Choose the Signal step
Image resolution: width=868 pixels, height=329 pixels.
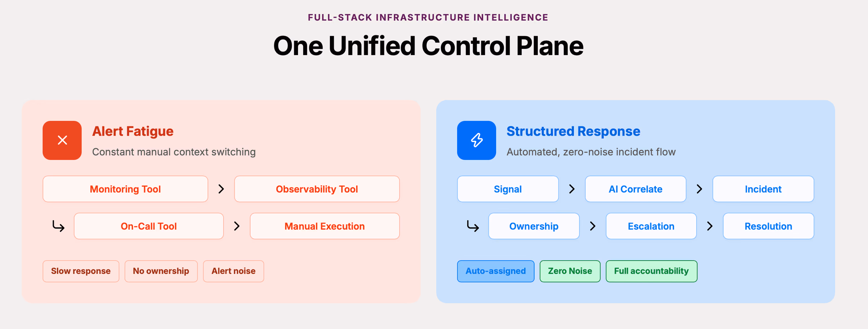click(508, 189)
